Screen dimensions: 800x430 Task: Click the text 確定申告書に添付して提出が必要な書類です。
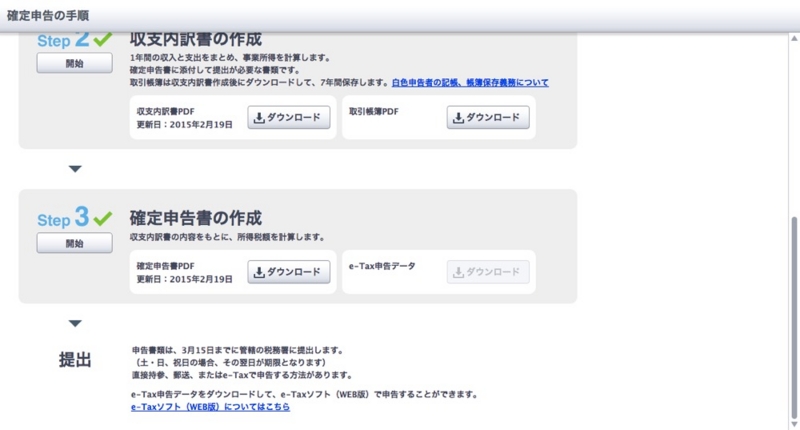coord(214,70)
